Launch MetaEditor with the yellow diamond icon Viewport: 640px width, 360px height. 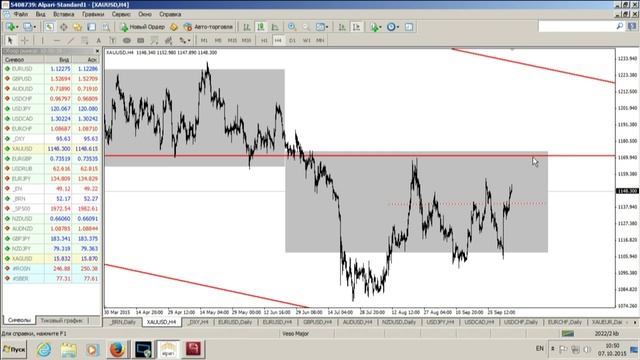174,27
